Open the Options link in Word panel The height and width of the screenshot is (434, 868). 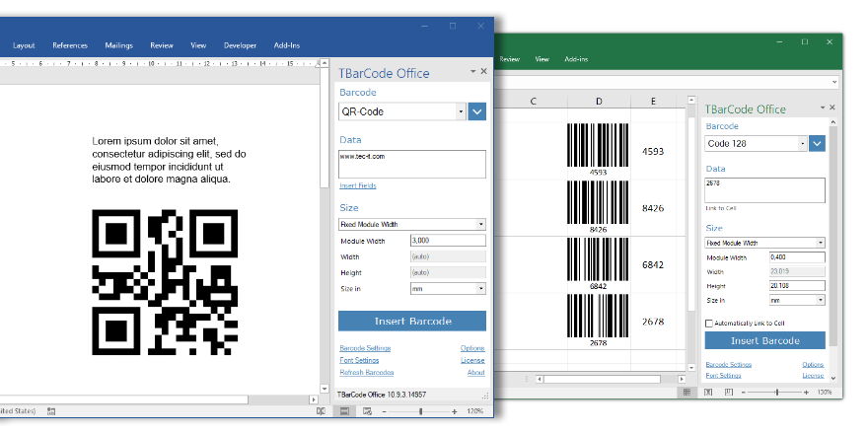click(472, 348)
